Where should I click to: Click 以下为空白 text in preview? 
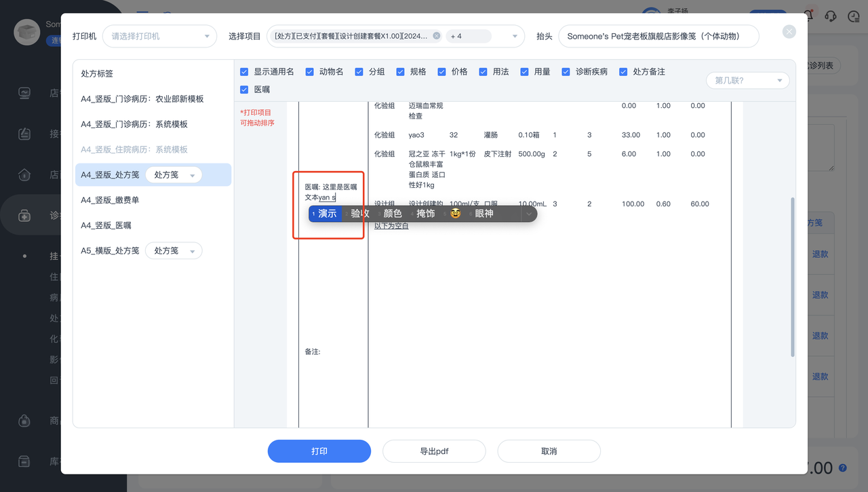pos(391,226)
